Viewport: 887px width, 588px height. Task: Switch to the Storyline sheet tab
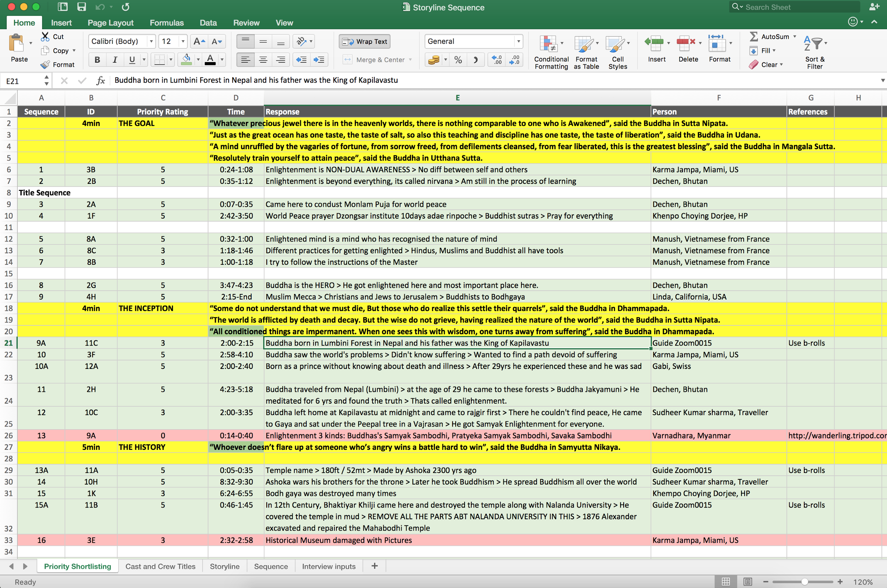click(x=224, y=566)
